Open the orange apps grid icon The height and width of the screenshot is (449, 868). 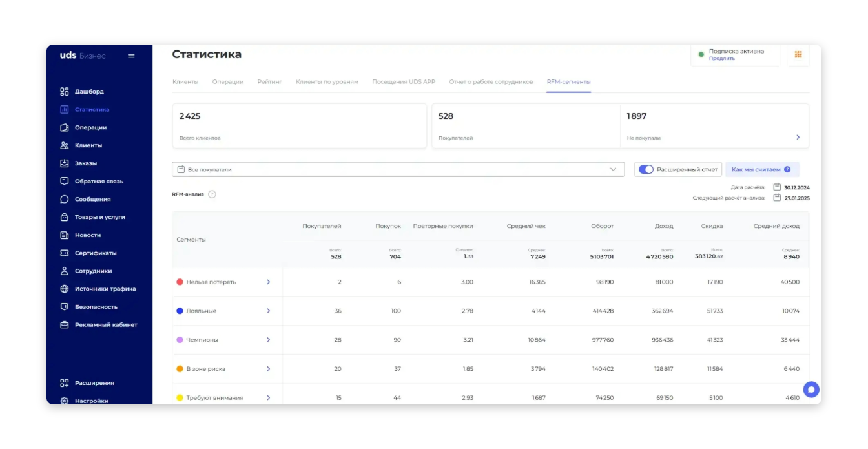798,55
